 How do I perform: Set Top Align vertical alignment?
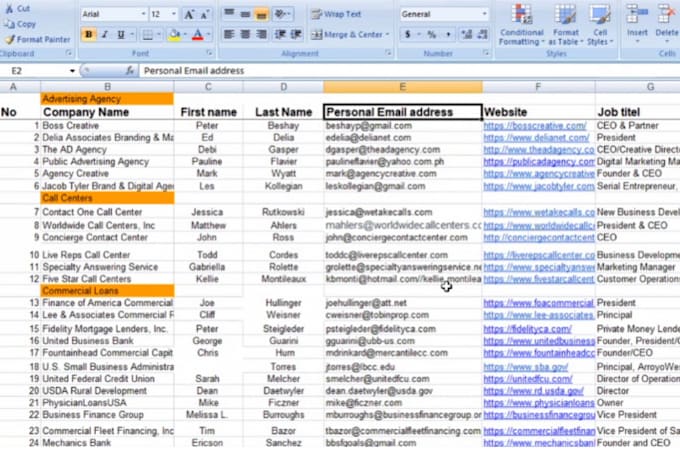(229, 14)
